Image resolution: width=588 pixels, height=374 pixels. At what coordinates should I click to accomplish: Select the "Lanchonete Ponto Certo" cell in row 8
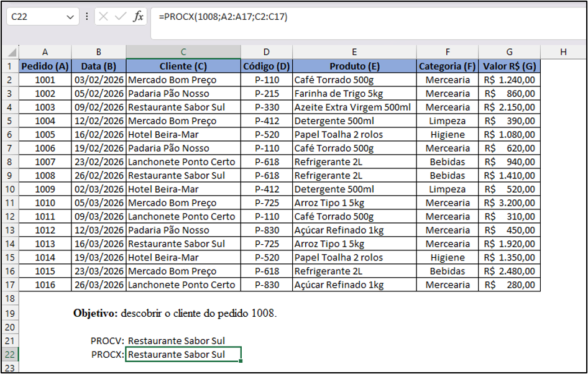(x=183, y=162)
